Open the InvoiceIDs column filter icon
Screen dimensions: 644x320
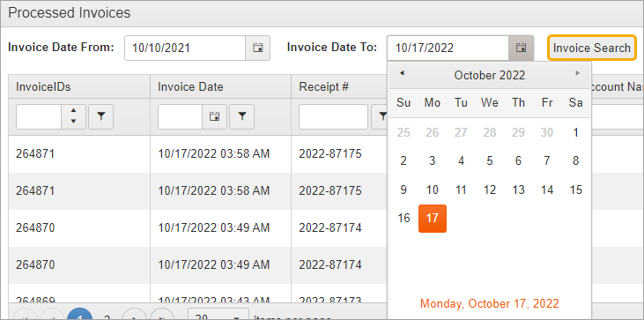click(x=101, y=116)
